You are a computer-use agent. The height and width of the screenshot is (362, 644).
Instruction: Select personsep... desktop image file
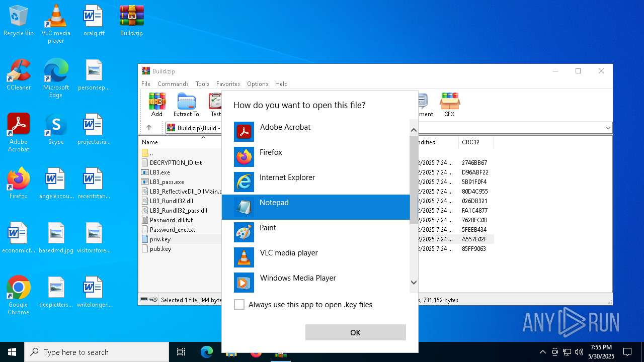[x=94, y=75]
